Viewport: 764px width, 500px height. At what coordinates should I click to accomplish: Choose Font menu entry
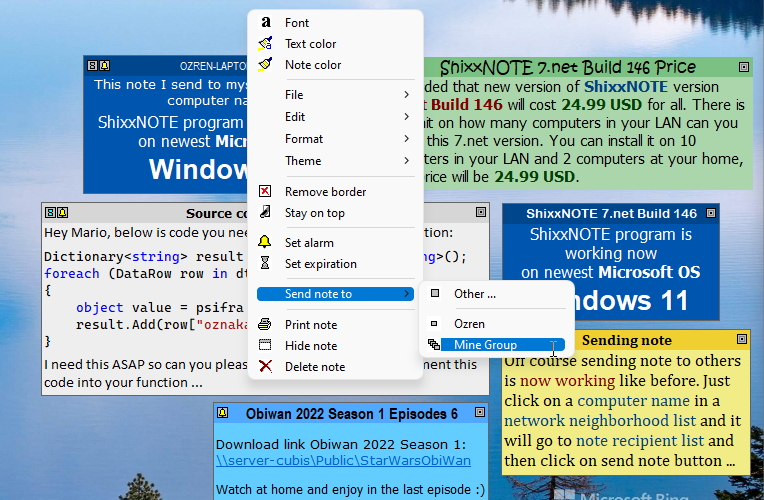tap(335, 22)
